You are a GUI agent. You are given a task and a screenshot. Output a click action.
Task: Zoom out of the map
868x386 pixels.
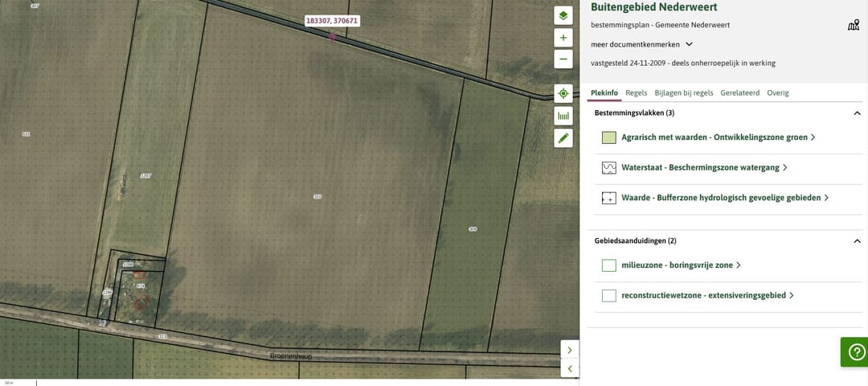[x=563, y=59]
